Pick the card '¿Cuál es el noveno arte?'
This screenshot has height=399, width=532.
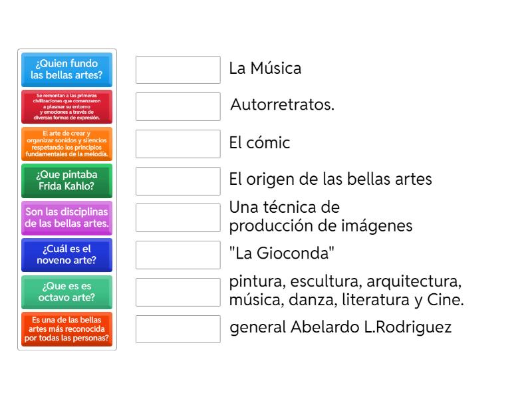66,255
